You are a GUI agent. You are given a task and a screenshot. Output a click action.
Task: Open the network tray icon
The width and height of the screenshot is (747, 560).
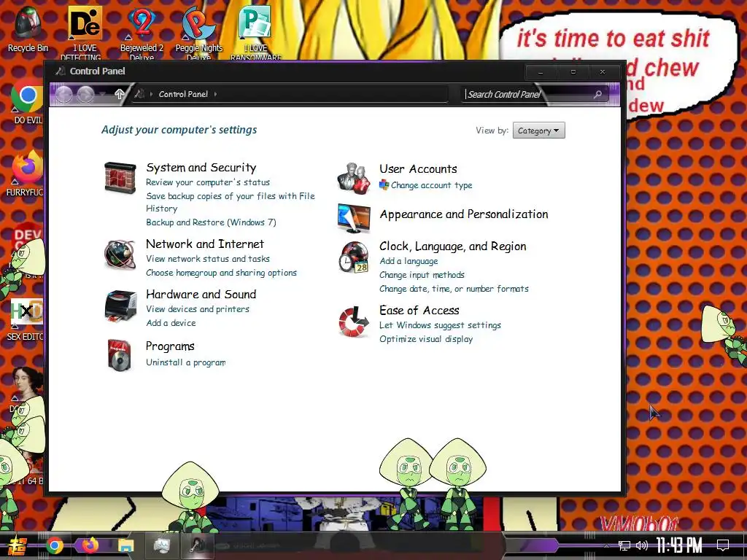click(624, 545)
